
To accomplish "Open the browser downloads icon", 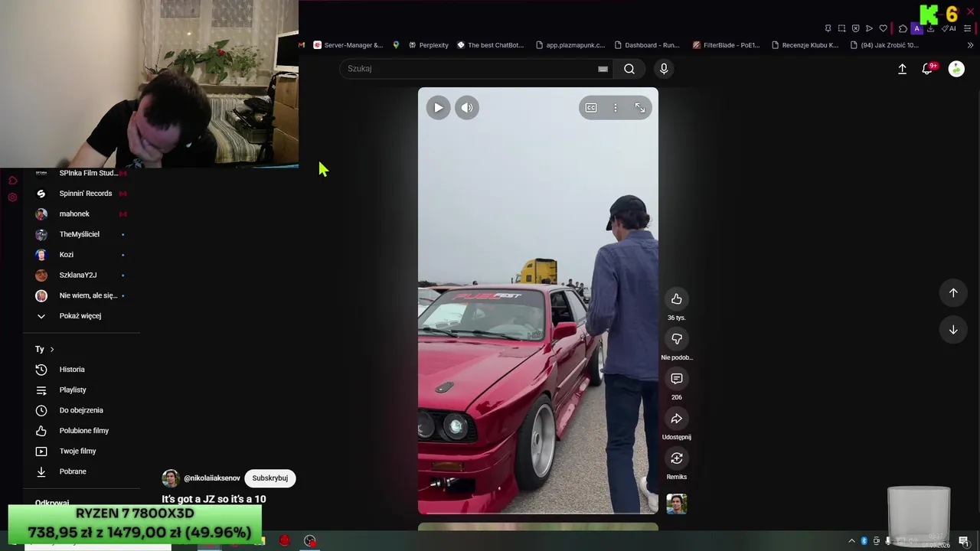I will click(x=930, y=28).
